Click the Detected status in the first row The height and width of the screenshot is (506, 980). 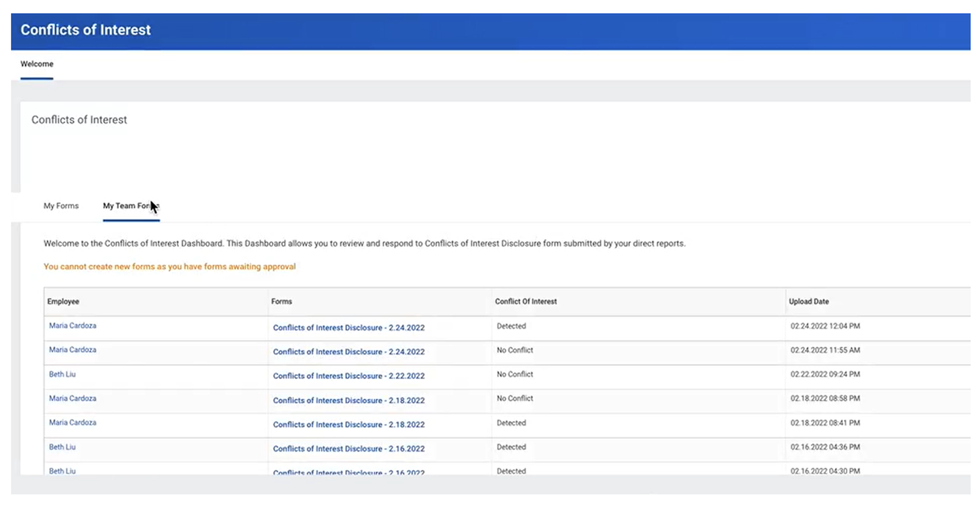click(512, 326)
